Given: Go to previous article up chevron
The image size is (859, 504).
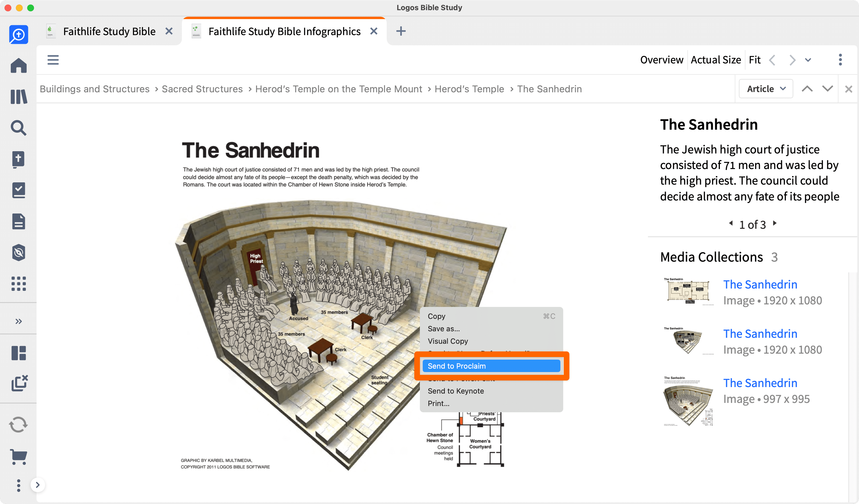Looking at the screenshot, I should point(807,89).
